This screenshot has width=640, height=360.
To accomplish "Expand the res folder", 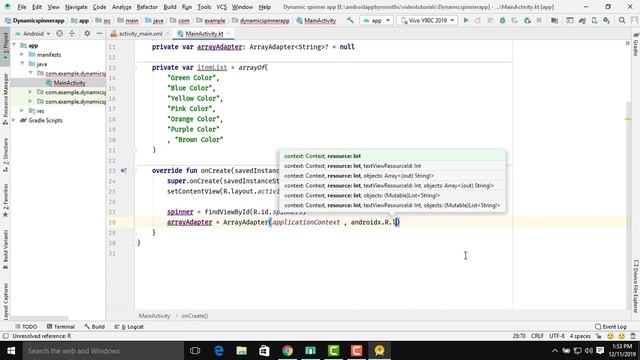I will pyautogui.click(x=22, y=111).
